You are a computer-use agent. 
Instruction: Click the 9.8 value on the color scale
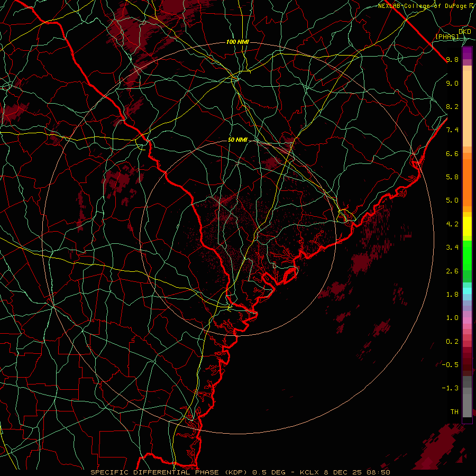point(452,59)
